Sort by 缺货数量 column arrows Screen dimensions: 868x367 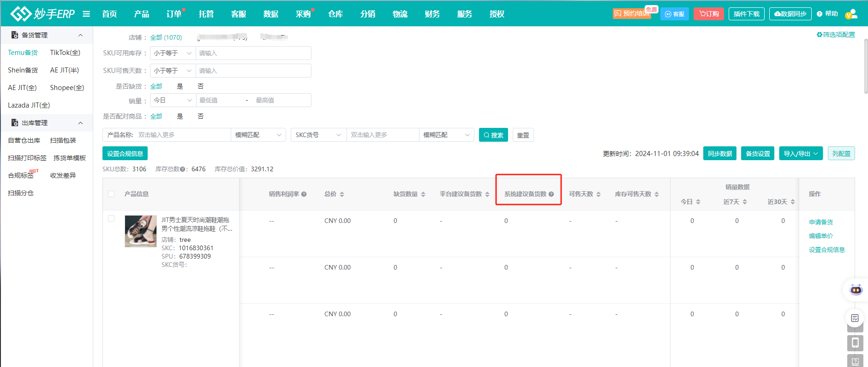click(x=423, y=194)
